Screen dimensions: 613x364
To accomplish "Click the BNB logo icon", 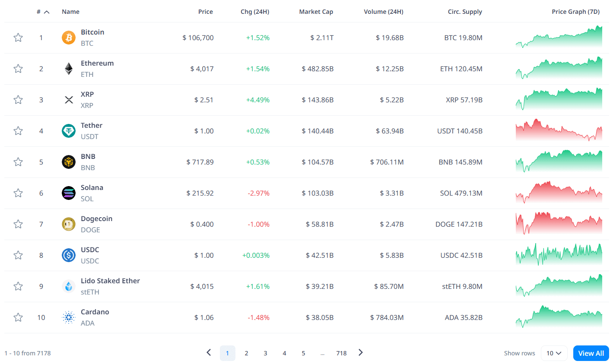I will coord(69,162).
